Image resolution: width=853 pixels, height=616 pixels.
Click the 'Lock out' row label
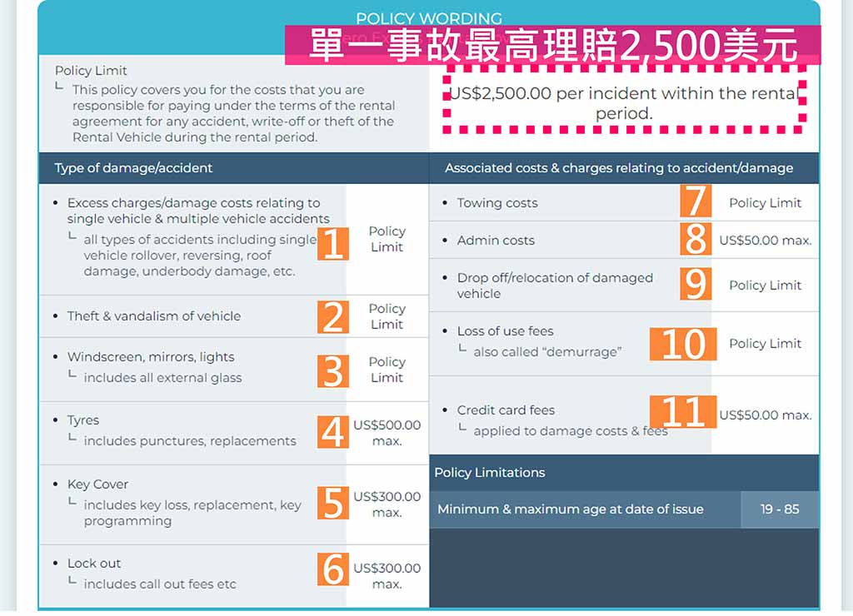94,564
